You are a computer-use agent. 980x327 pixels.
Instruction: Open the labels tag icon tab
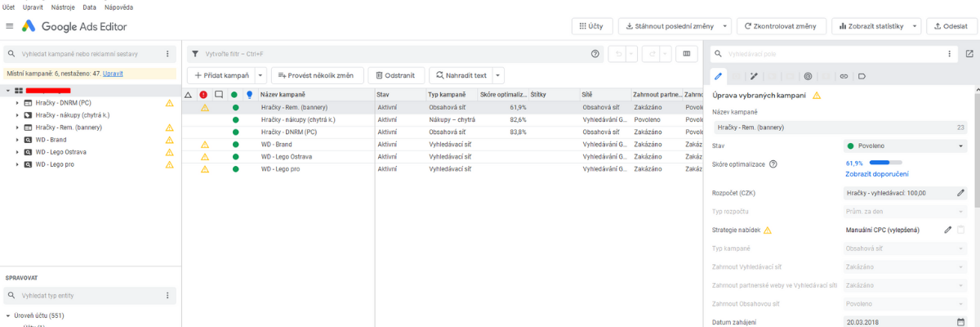pos(862,76)
